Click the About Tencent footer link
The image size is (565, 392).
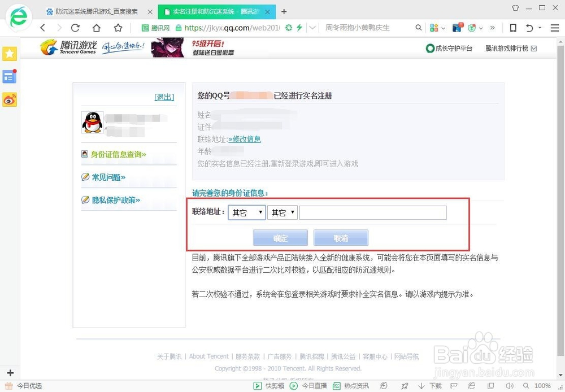(209, 356)
